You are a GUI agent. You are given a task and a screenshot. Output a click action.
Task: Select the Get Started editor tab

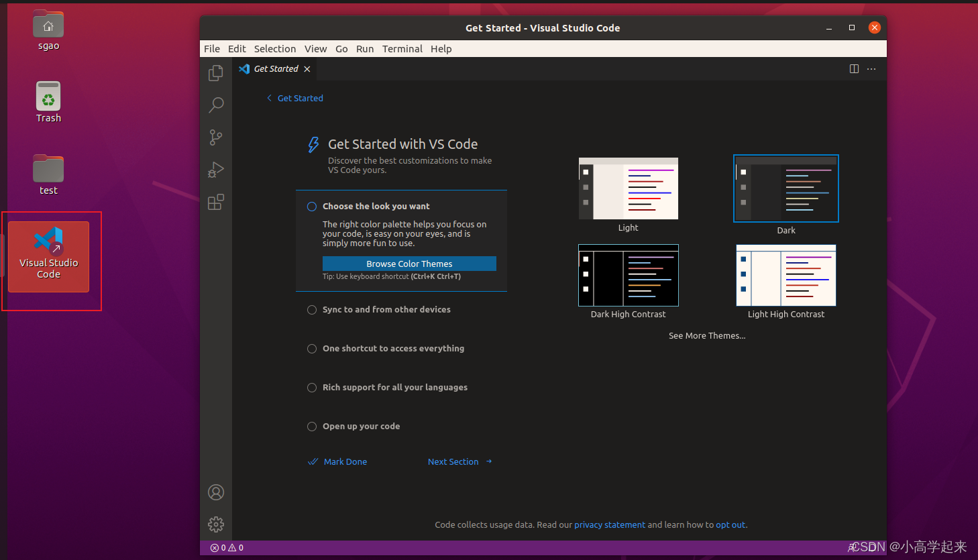pos(275,69)
